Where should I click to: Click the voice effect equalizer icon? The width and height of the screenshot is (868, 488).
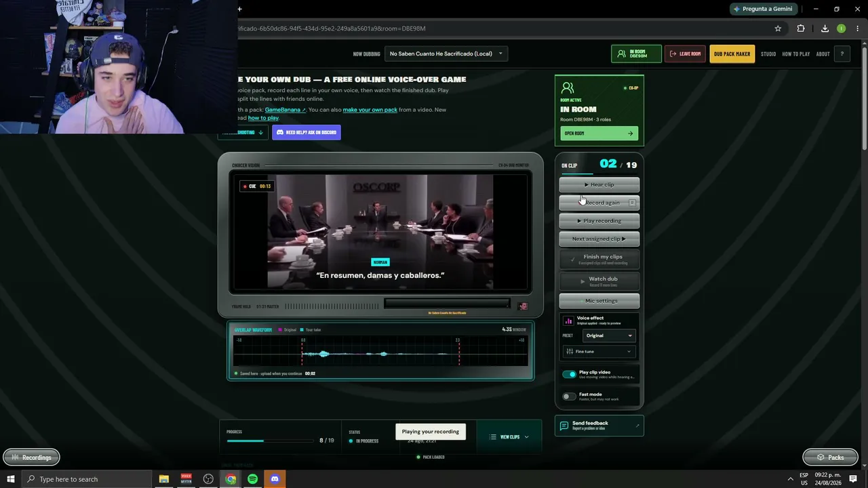pyautogui.click(x=568, y=321)
